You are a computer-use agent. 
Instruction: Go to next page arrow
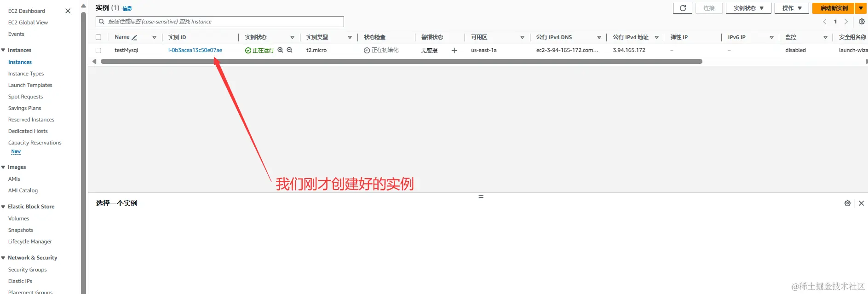click(x=846, y=22)
